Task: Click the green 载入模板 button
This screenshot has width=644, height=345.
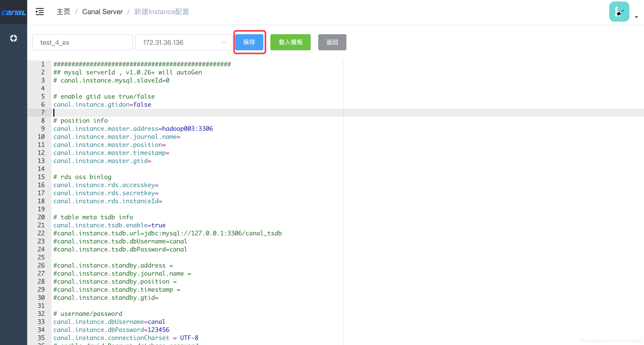Action: point(290,42)
